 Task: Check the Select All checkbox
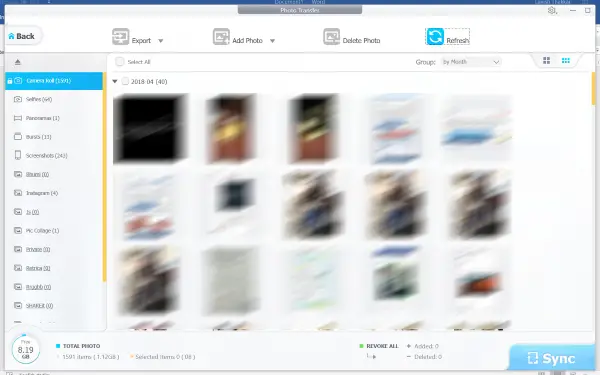coord(120,62)
